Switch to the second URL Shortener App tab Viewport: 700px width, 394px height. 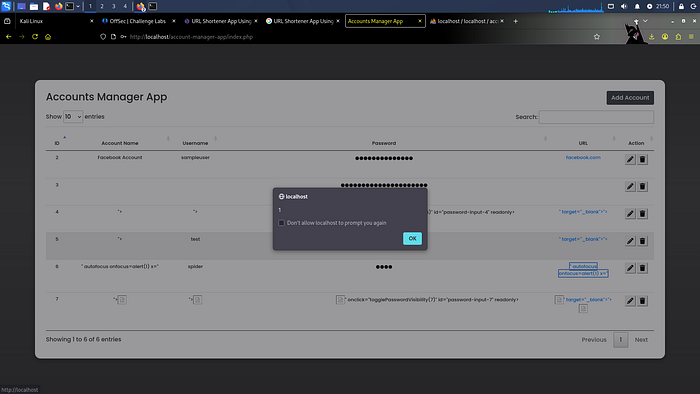303,21
